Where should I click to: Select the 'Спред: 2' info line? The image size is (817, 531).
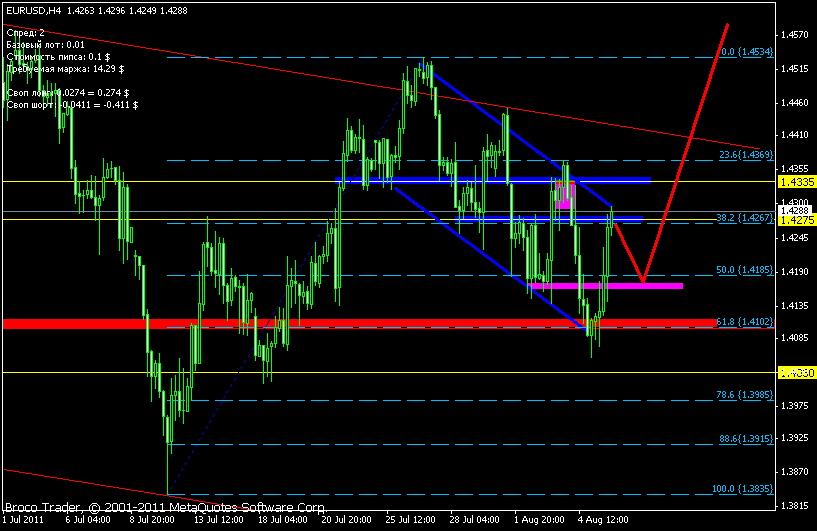pos(26,33)
